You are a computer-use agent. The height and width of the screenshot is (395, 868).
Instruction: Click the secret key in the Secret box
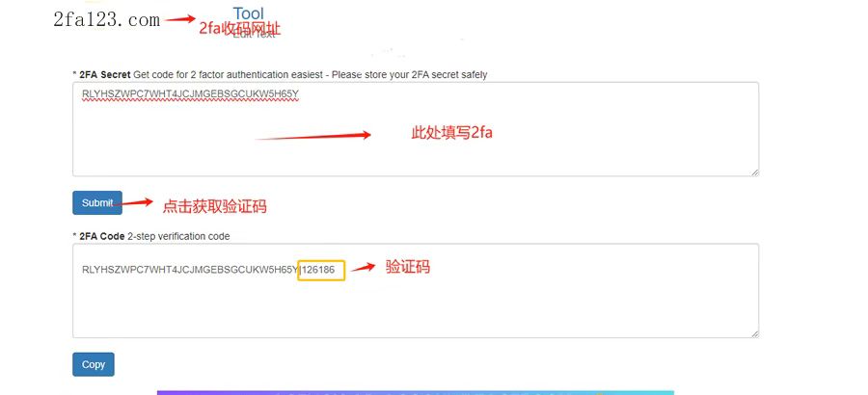tap(190, 94)
